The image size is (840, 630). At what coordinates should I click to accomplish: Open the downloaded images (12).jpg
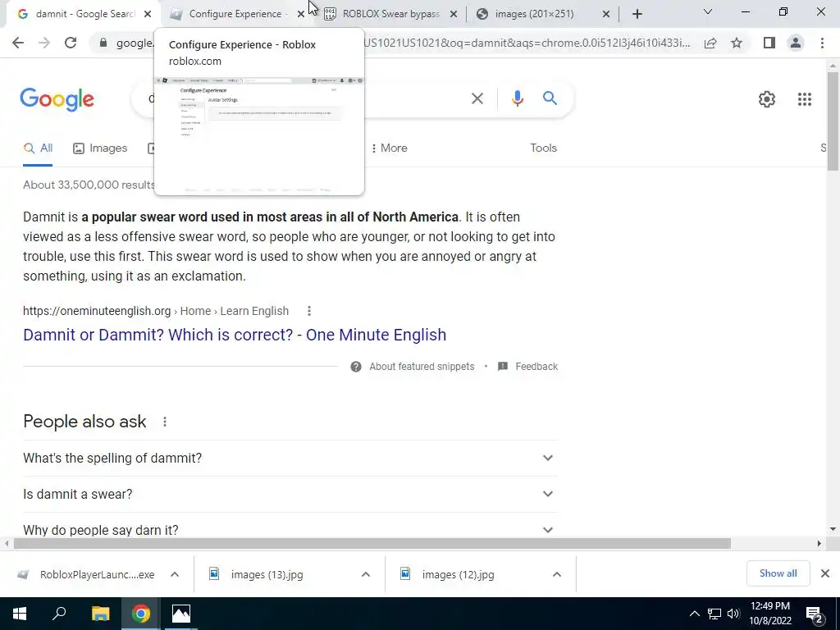pos(447,575)
